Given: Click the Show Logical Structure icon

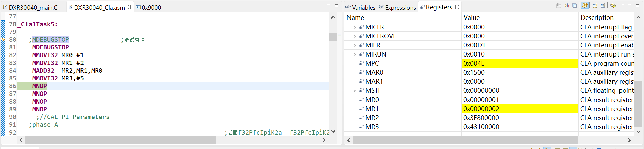Looking at the screenshot, I should [x=567, y=5].
